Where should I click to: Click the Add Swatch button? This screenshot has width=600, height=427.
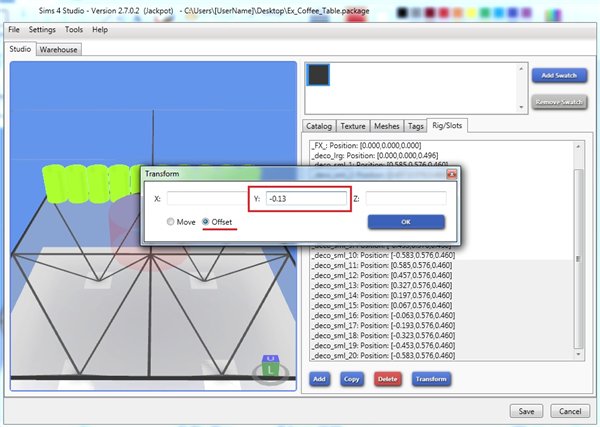[558, 75]
